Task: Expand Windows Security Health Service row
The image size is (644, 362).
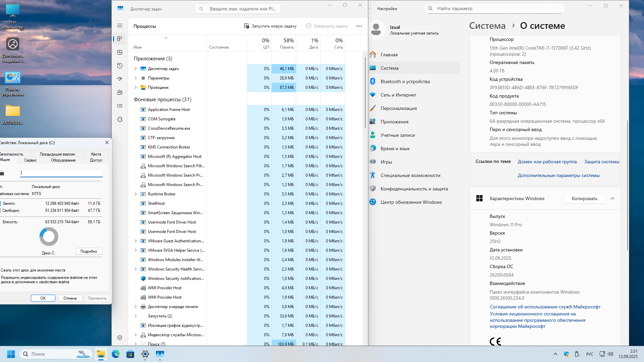Action: (x=136, y=269)
